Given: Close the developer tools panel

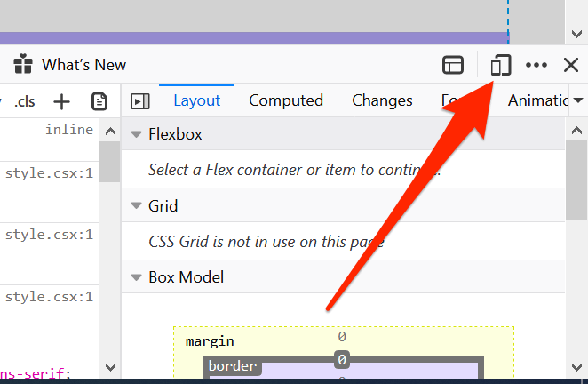Looking at the screenshot, I should (571, 65).
